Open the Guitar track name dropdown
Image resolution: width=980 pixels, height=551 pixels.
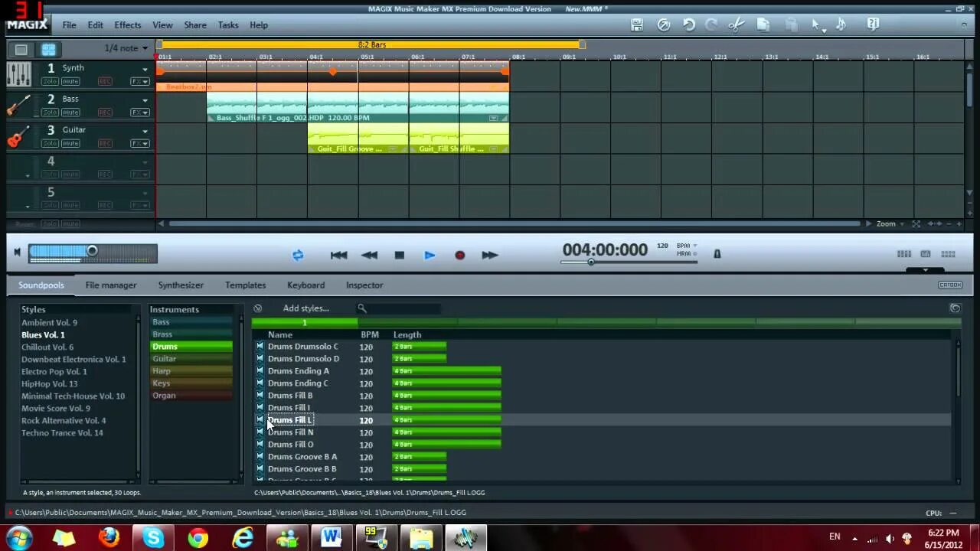tap(145, 131)
